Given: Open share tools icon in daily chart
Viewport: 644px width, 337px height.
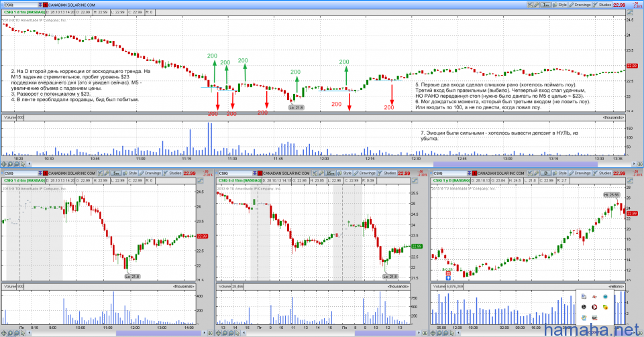Looking at the screenshot, I should click(530, 174).
